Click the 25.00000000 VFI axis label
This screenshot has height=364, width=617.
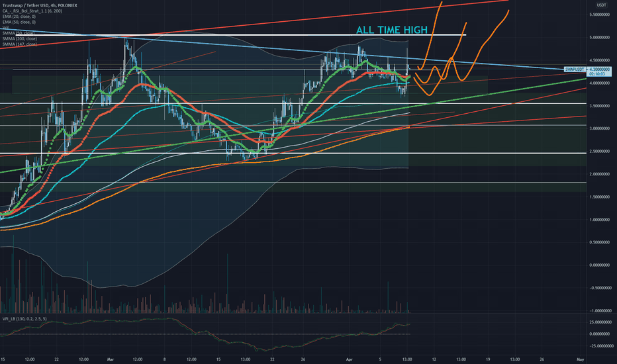click(602, 322)
